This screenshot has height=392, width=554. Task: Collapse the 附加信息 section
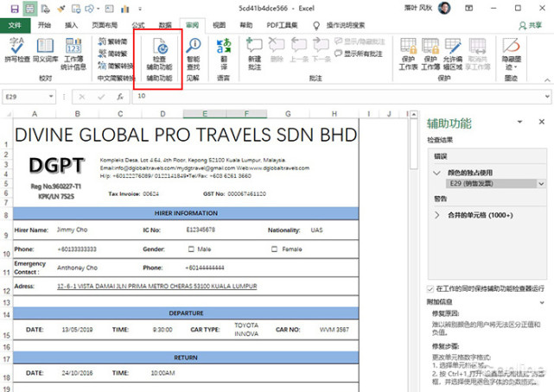[542, 302]
